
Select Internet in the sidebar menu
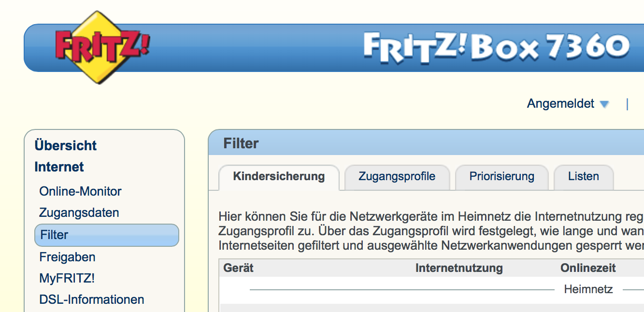(59, 167)
